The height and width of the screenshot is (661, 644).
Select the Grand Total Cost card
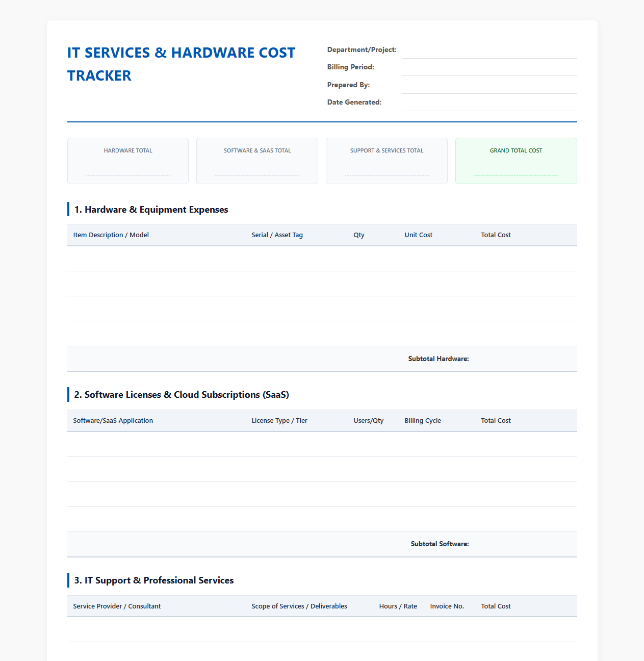click(516, 161)
